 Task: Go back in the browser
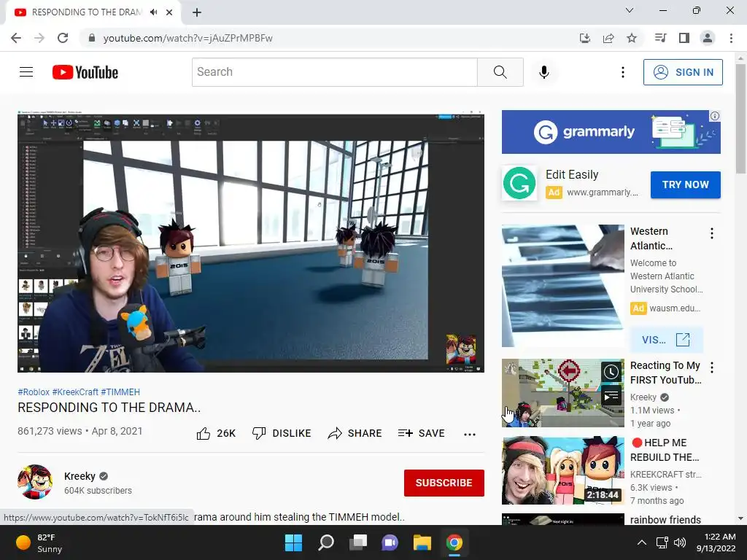16,38
